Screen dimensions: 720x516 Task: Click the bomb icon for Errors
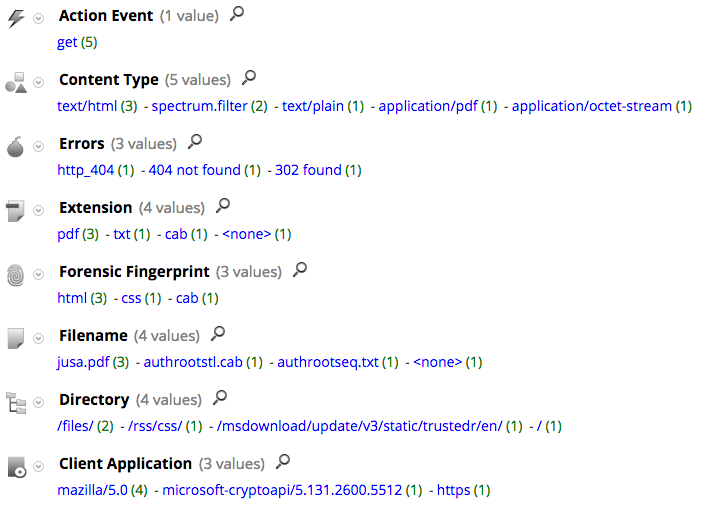15,147
